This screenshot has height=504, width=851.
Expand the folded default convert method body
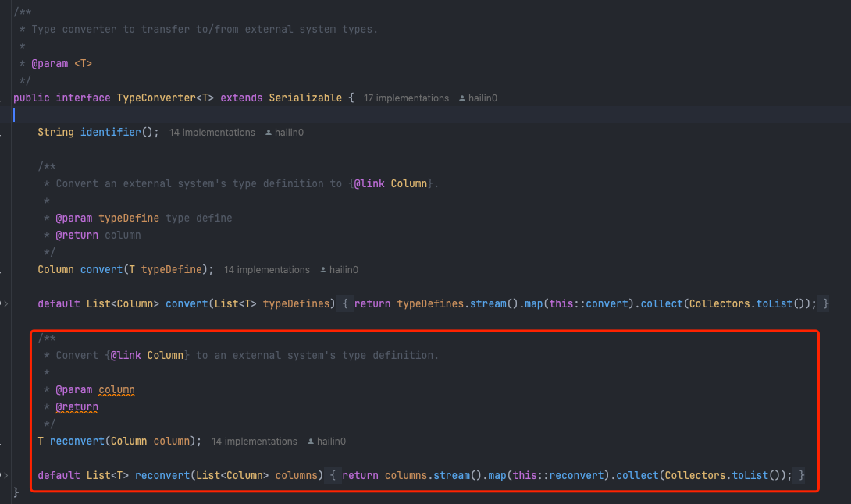[5, 303]
